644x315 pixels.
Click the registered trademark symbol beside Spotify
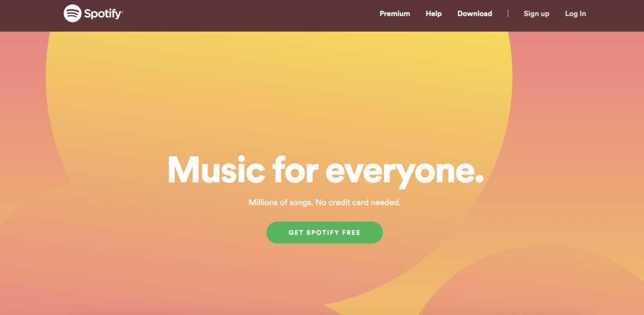[122, 11]
